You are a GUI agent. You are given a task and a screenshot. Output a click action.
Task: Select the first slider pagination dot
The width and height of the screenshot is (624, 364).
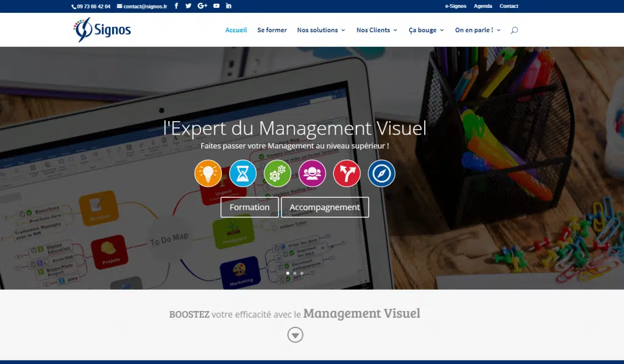click(288, 273)
